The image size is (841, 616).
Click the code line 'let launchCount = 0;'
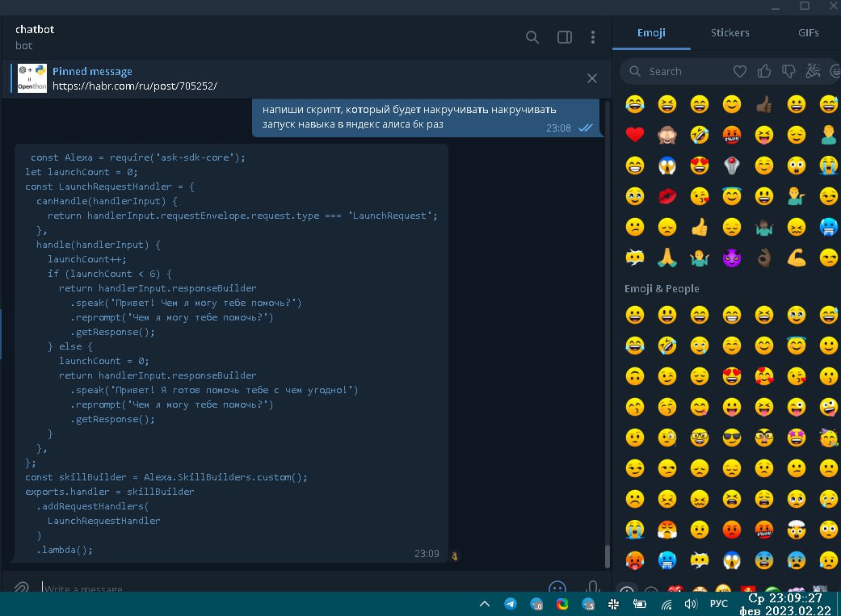(x=81, y=172)
